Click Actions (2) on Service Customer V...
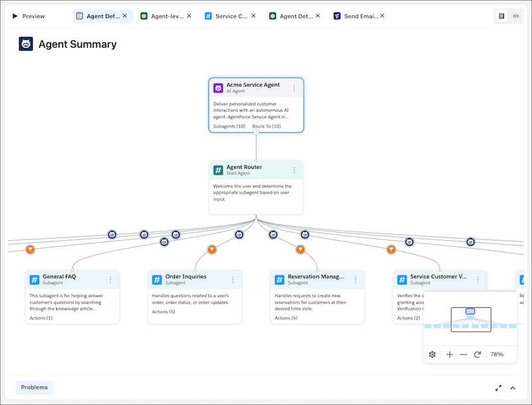 click(x=408, y=318)
